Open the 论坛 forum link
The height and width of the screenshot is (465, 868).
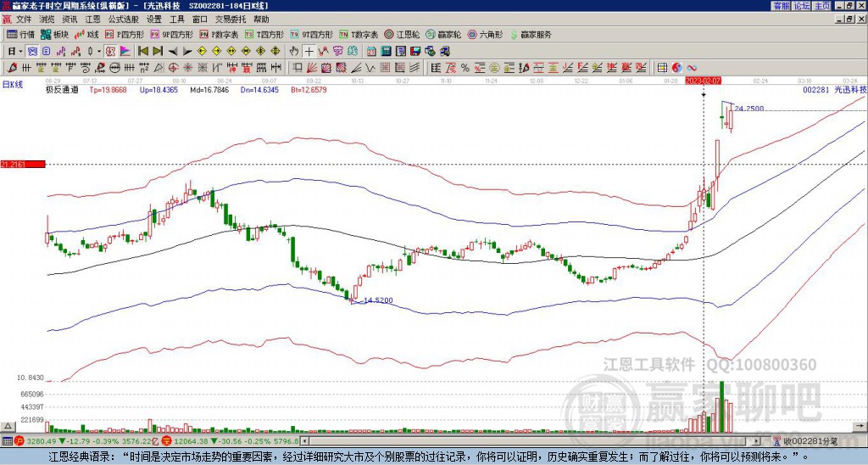(802, 5)
